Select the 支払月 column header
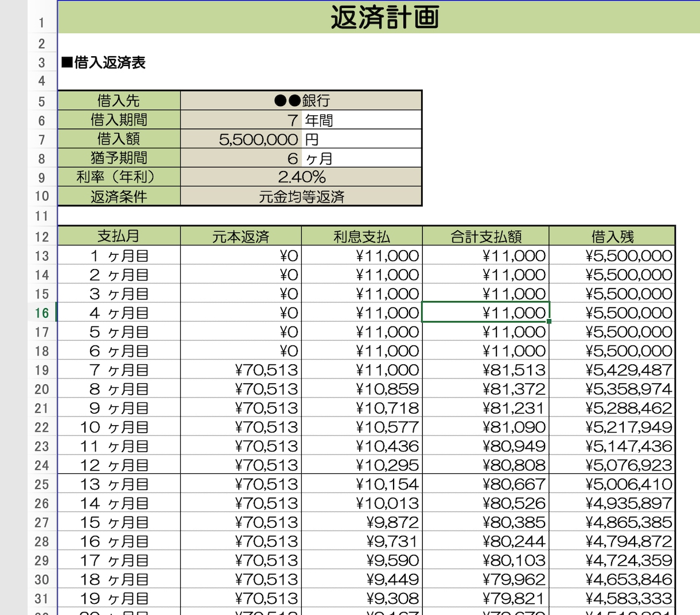 [119, 236]
